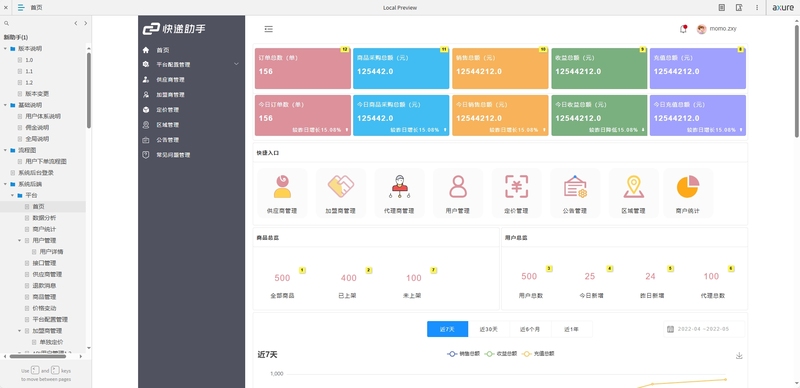
Task: Open the notes panel icon in the top bar
Action: (x=721, y=8)
